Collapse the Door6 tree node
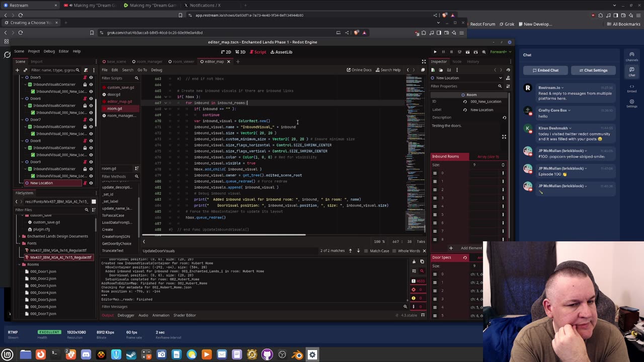644x362 pixels. pos(22,99)
